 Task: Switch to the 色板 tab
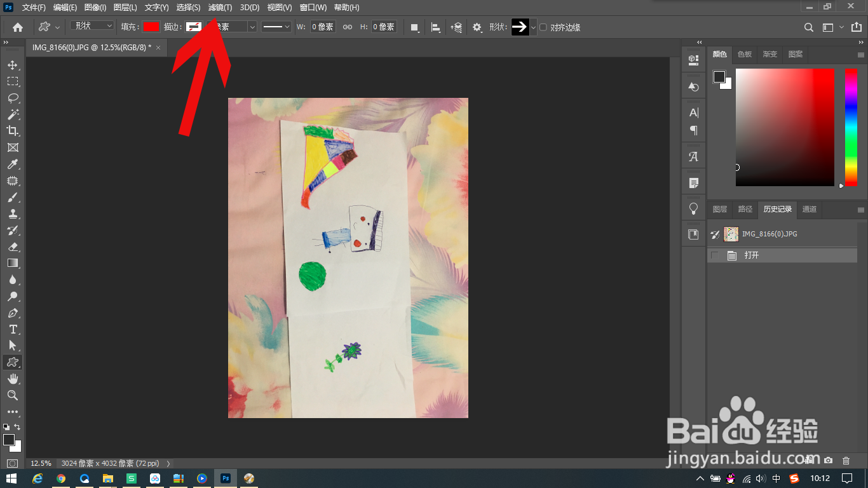[745, 55]
